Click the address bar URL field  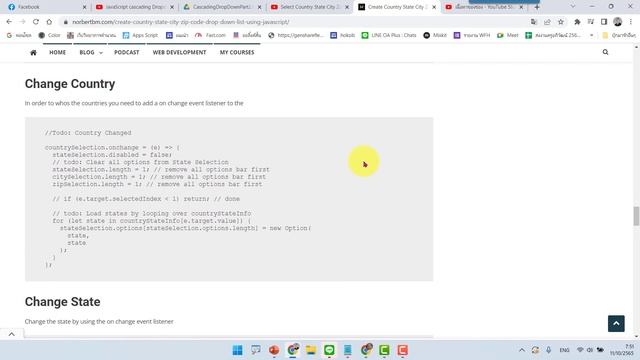[294, 22]
